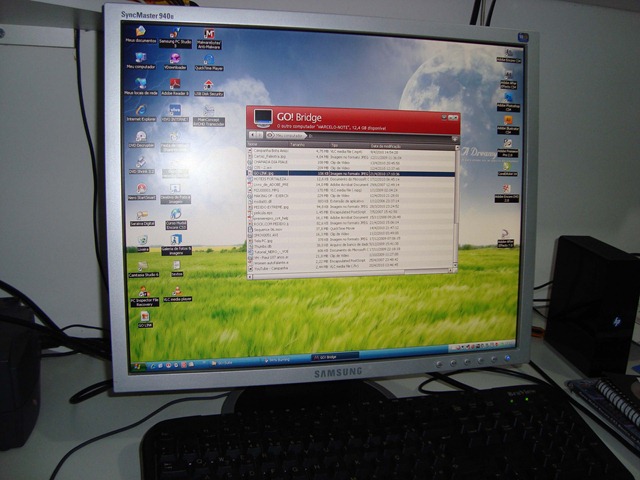Screen dimensions: 640x480
Task: Sort by Data de modificação column header
Action: [x=412, y=146]
